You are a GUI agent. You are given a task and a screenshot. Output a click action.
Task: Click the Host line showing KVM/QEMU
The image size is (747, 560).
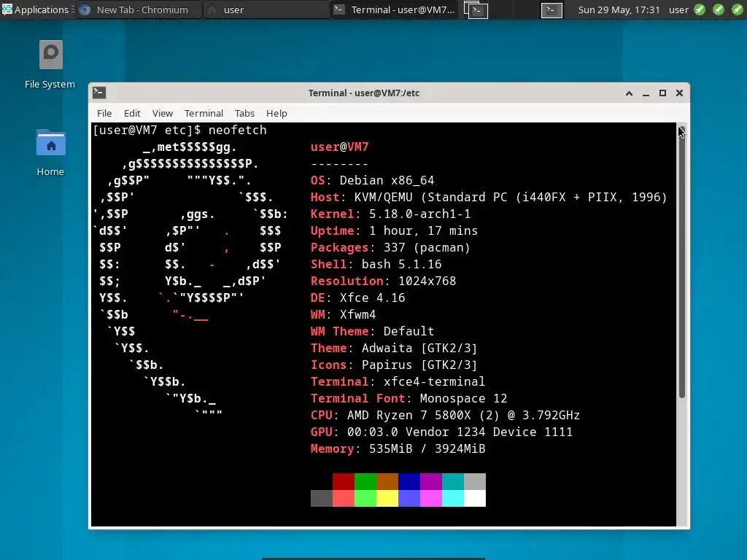[489, 197]
